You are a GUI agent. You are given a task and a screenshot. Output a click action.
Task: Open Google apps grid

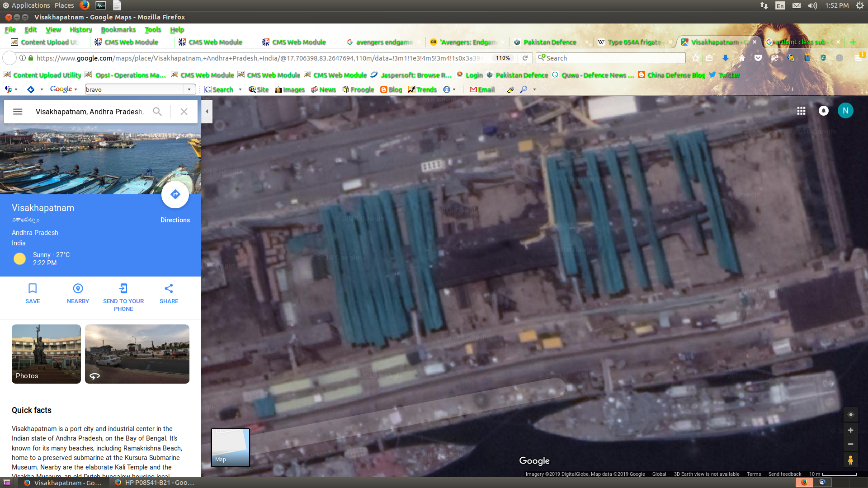click(801, 111)
